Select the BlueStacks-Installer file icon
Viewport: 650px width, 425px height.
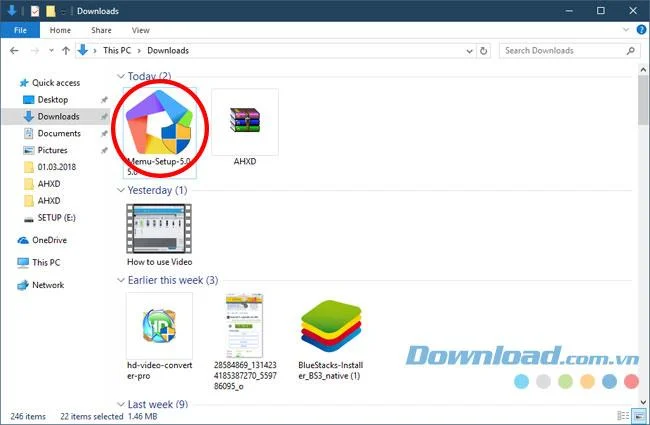pos(331,326)
